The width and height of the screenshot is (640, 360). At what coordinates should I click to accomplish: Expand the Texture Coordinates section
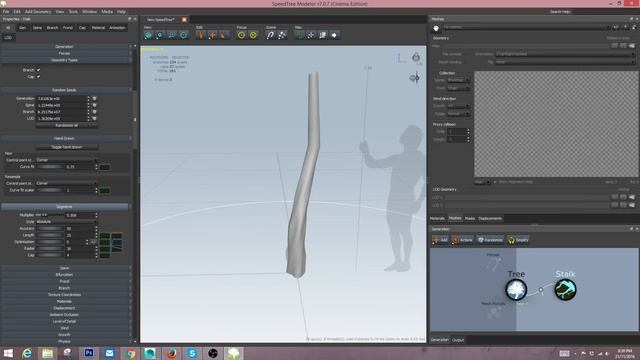point(65,295)
